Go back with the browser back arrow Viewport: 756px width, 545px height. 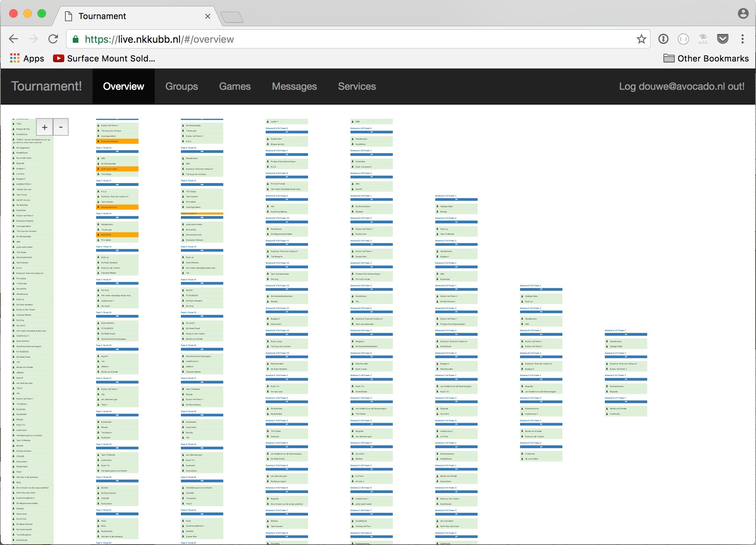[x=13, y=39]
